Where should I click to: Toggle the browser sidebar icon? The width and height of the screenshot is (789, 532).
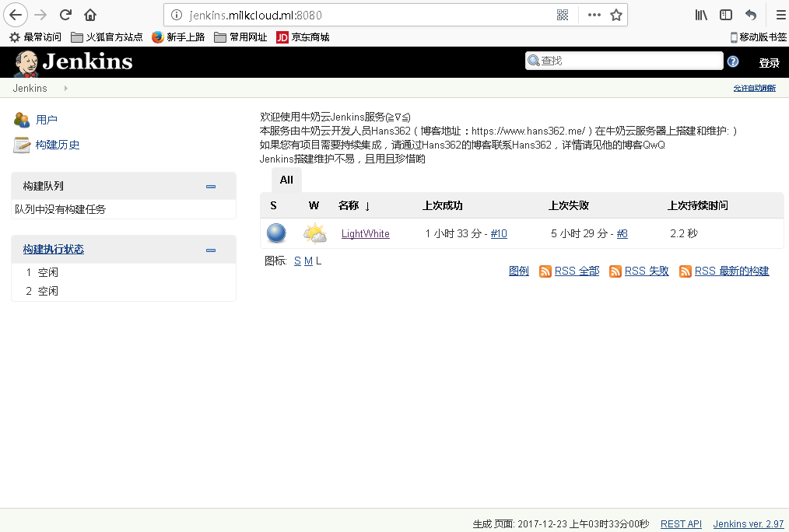726,15
